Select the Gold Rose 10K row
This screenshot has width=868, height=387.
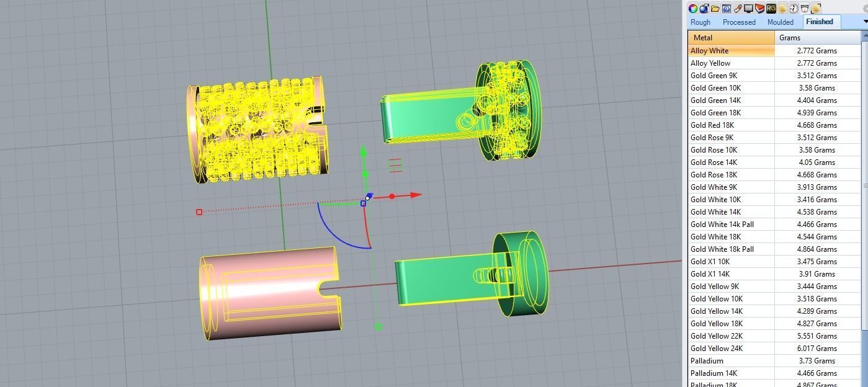coord(774,150)
